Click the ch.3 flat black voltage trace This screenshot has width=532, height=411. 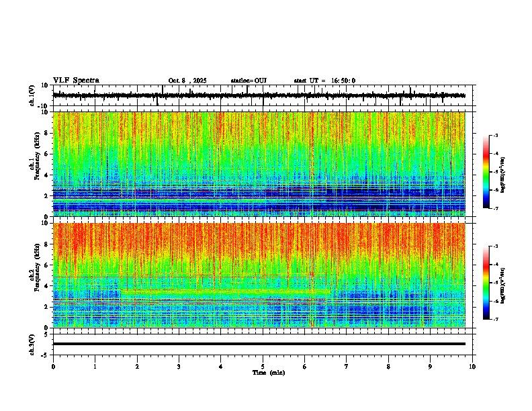coord(259,344)
